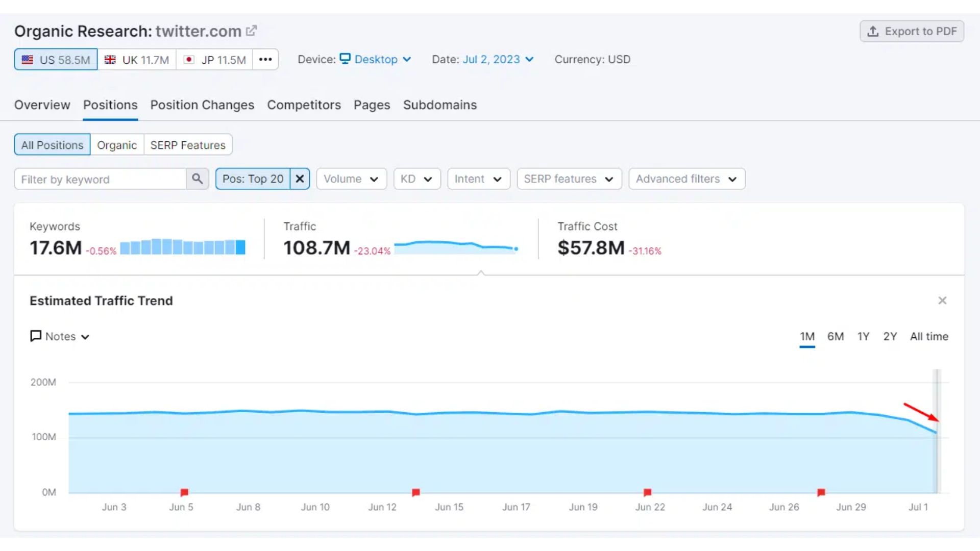The width and height of the screenshot is (980, 551).
Task: Open the Position Changes tab
Action: [x=202, y=105]
